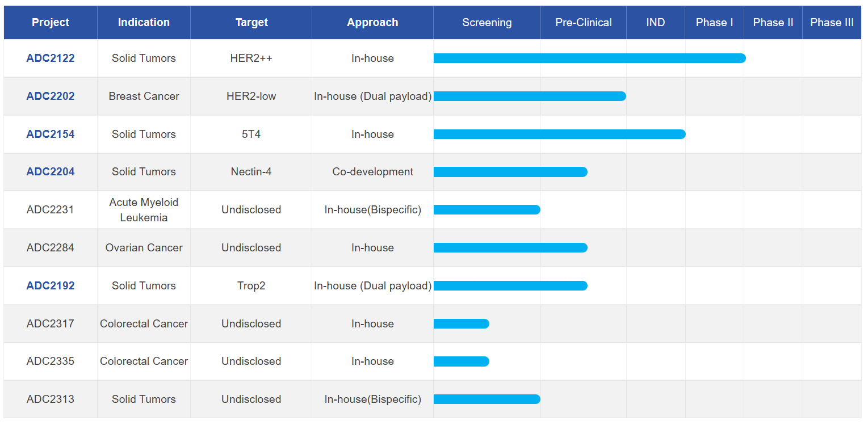Screen dimensions: 868x425
Task: Select the ADC2192 project link
Action: click(x=51, y=285)
